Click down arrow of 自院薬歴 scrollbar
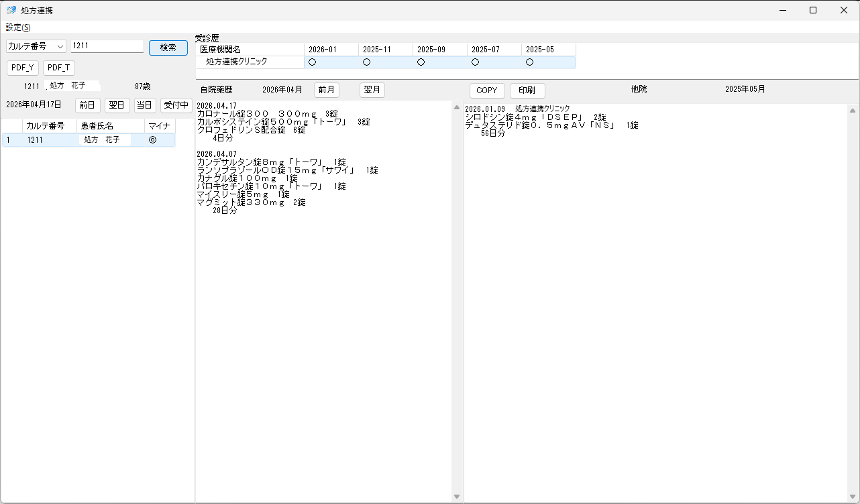Viewport: 860px width, 504px height. 457,497
